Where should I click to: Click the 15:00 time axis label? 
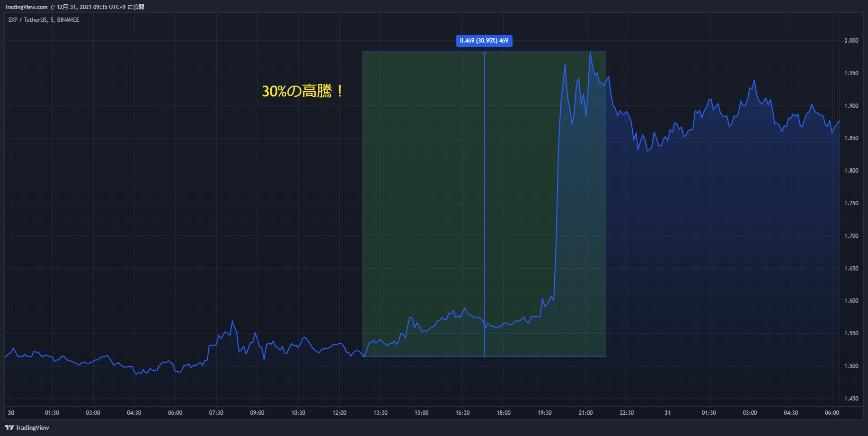point(421,413)
